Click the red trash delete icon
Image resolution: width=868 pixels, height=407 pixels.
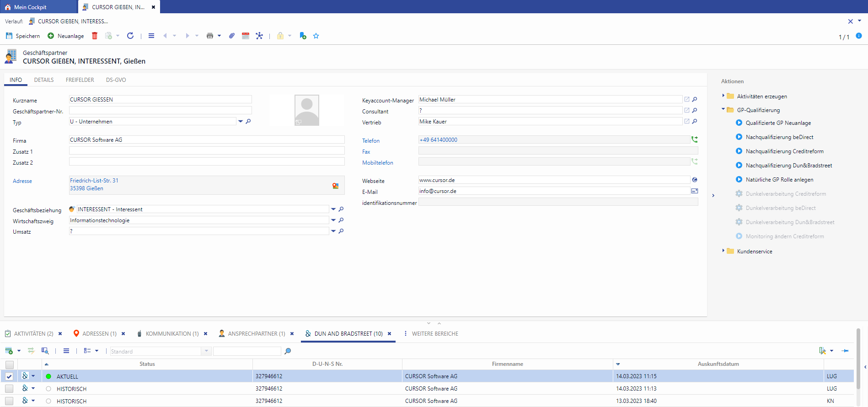[x=95, y=36]
